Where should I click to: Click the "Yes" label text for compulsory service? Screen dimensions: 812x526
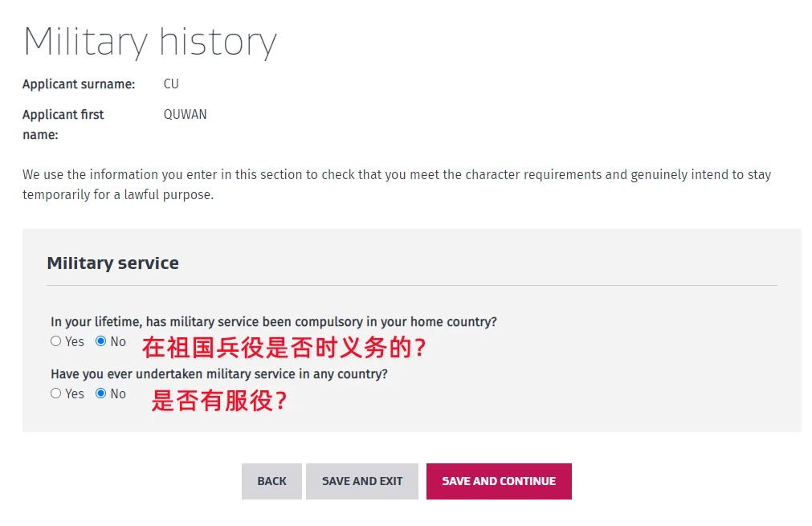(75, 342)
